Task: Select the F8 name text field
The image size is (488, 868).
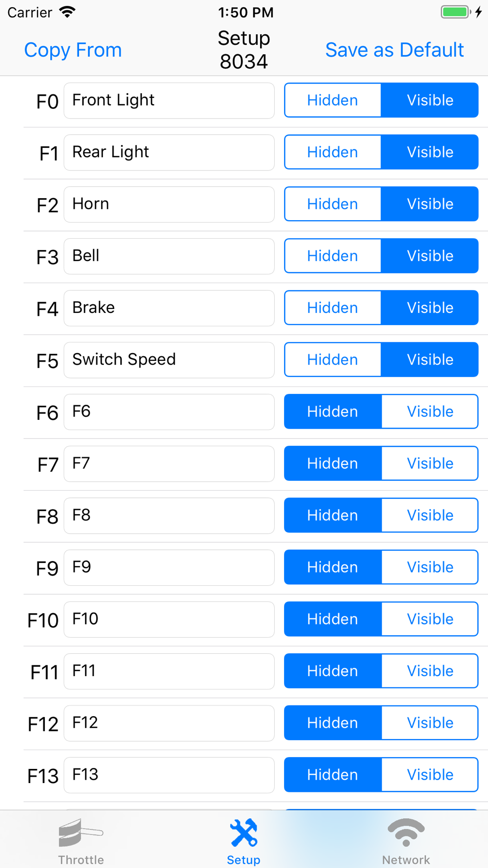Action: tap(169, 516)
